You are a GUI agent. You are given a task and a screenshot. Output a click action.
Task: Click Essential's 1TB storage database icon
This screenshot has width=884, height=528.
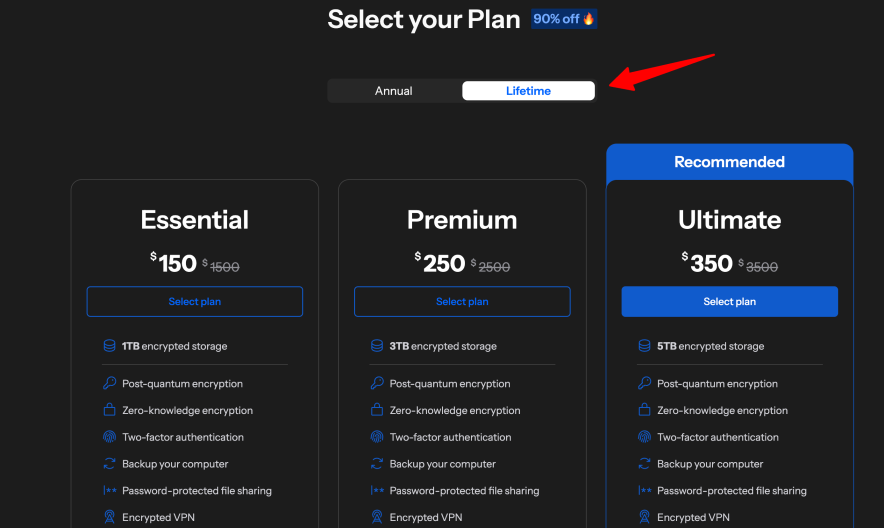point(110,346)
